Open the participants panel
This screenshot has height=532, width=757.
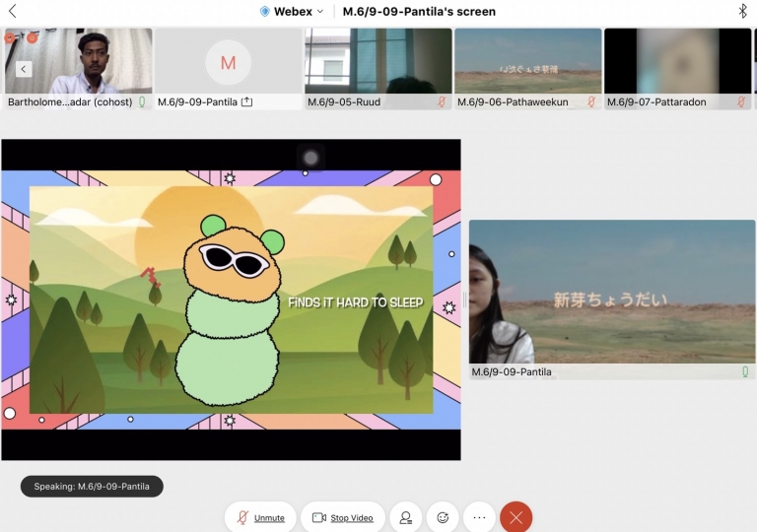coord(405,517)
